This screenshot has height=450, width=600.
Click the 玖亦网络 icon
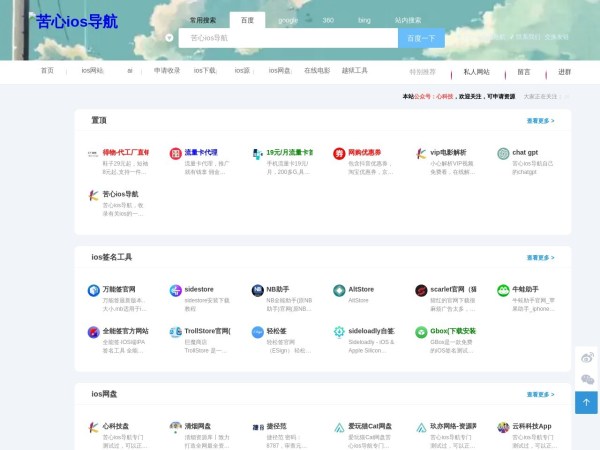tap(421, 427)
